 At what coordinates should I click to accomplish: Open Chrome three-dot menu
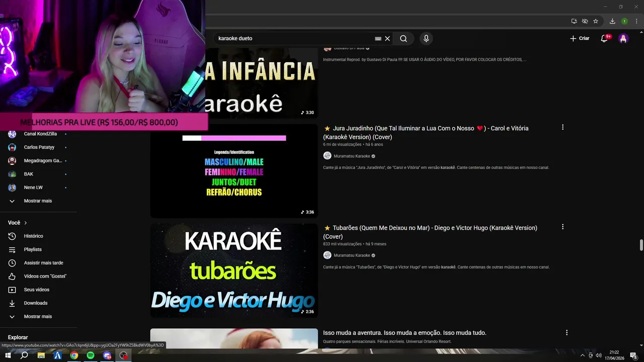pos(636,21)
